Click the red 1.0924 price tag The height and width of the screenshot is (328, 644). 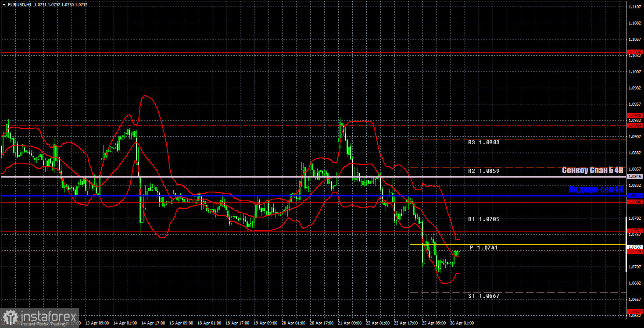pos(635,125)
